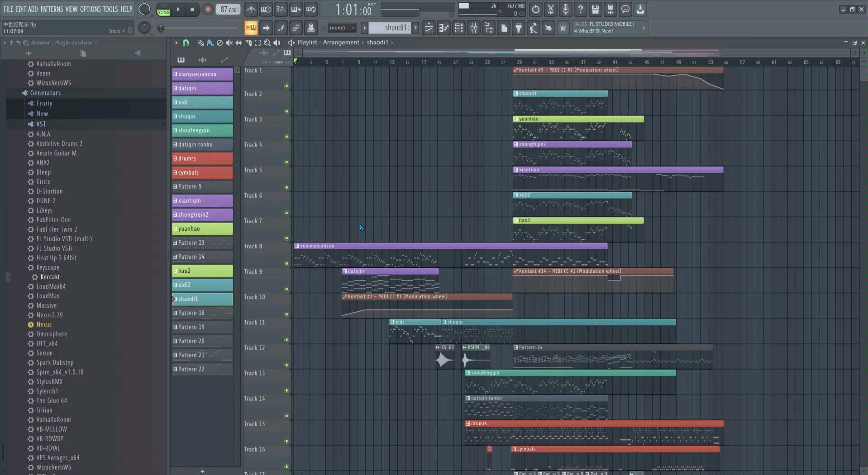Viewport: 868px width, 475px height.
Task: Click the arrow left of the shaodi1 pattern selector
Action: pos(364,28)
